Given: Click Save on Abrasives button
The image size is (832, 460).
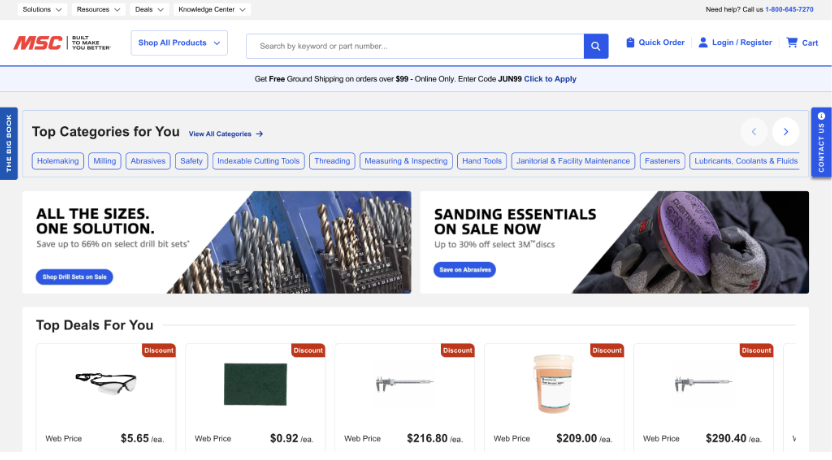Looking at the screenshot, I should coord(465,270).
